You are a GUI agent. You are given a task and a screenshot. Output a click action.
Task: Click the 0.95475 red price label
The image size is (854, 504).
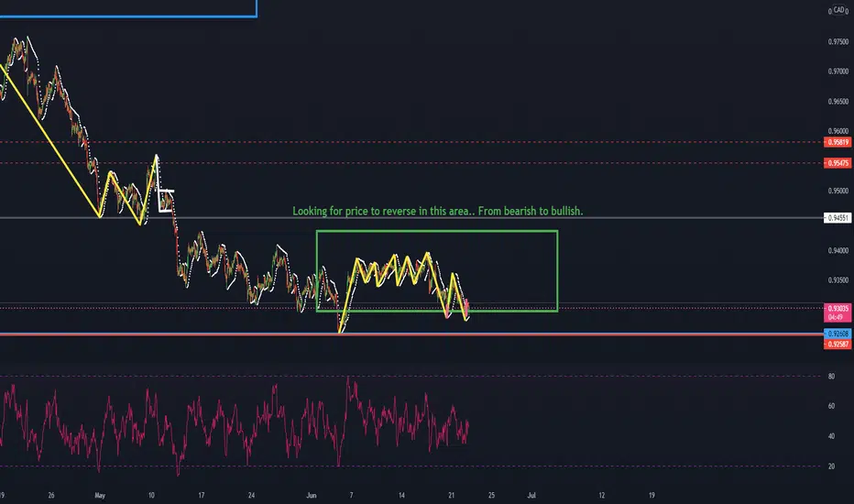pos(838,163)
